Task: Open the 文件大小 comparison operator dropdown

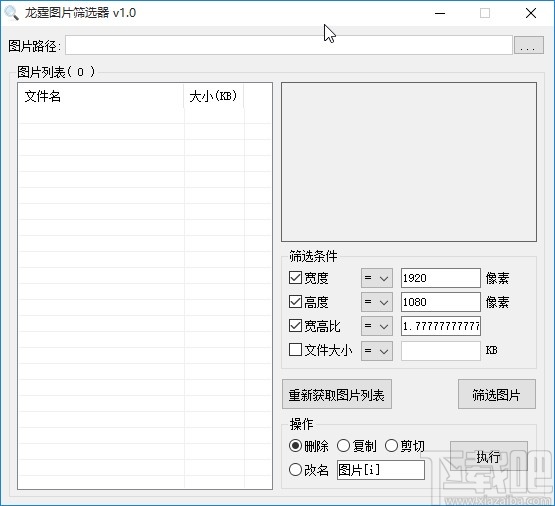Action: click(x=377, y=351)
